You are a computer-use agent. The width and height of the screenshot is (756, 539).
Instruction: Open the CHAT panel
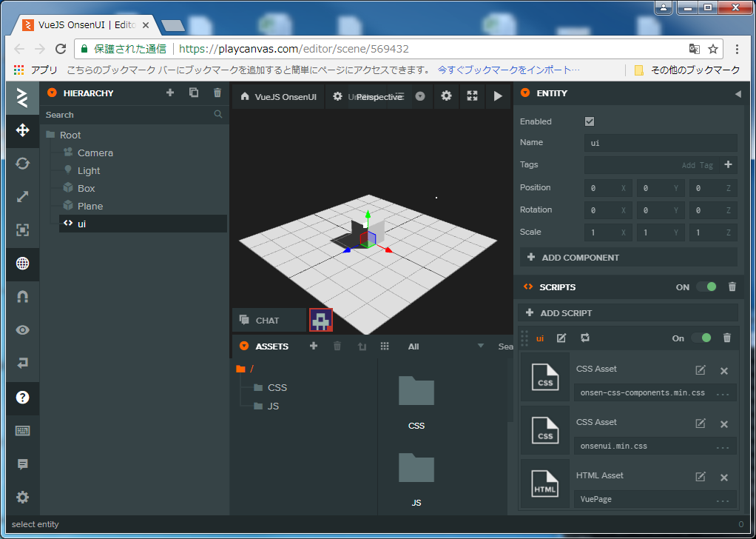[x=269, y=321]
